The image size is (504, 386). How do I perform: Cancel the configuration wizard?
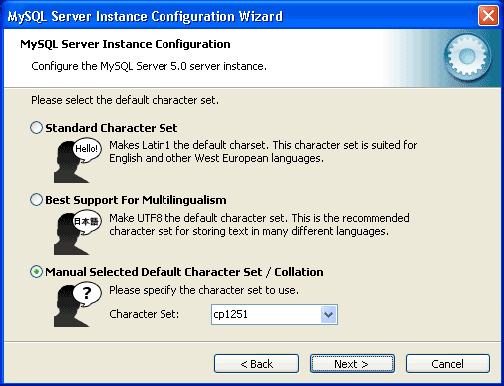pos(448,364)
